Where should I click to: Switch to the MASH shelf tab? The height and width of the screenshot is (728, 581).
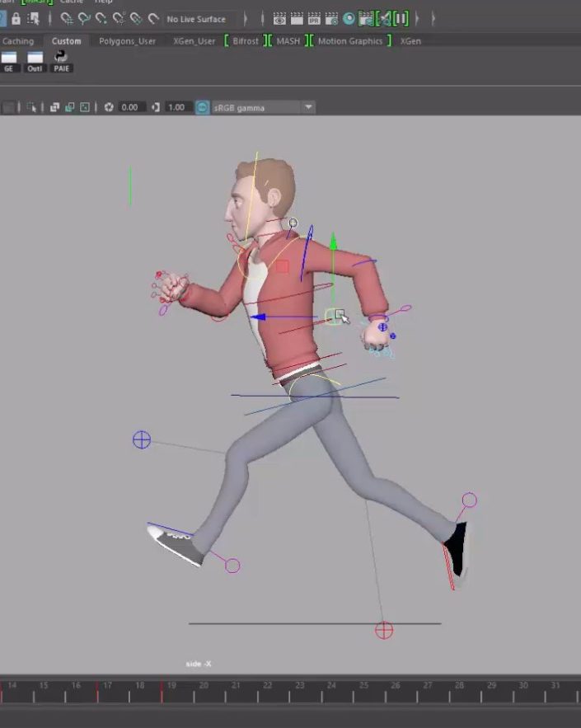pos(288,41)
